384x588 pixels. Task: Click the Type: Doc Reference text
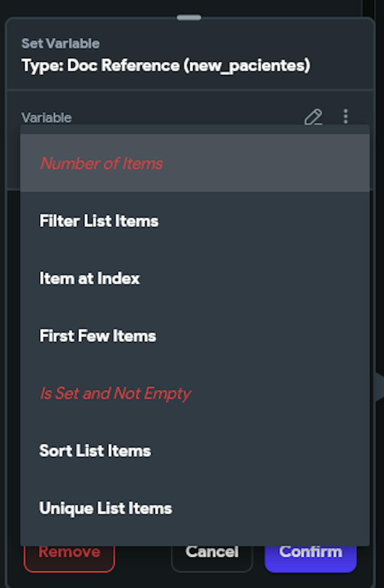click(100, 65)
